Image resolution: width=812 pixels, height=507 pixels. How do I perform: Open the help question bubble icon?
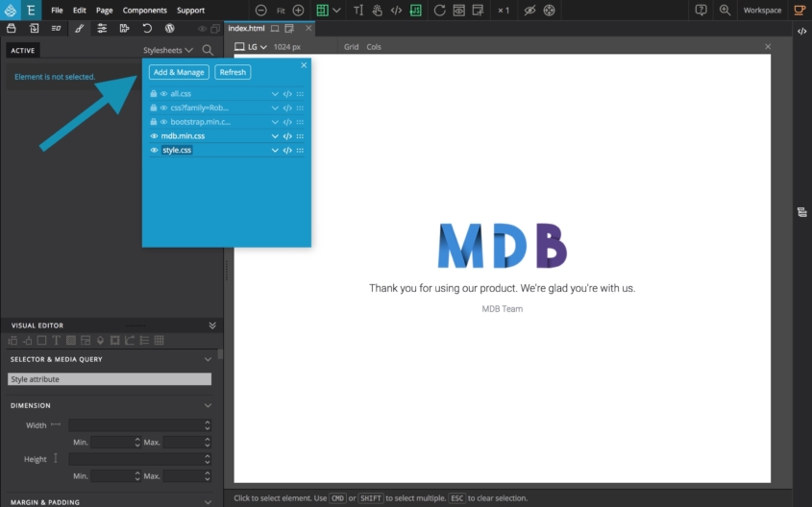pos(701,10)
